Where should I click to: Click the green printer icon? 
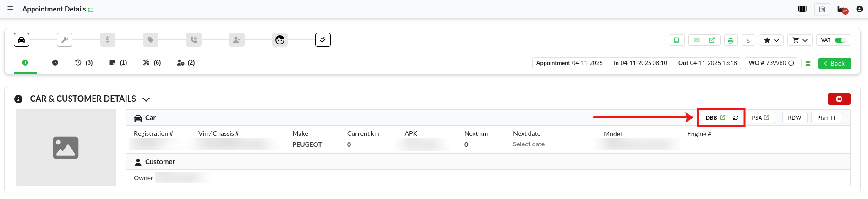point(731,40)
